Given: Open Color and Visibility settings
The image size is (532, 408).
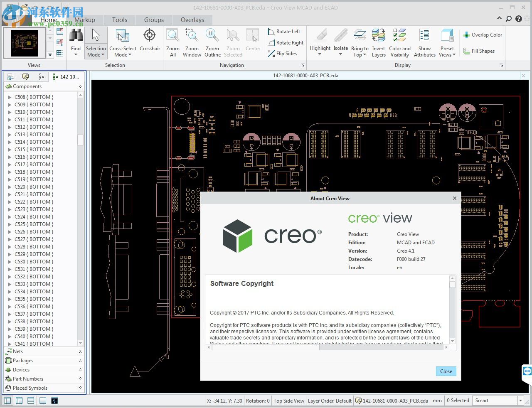Looking at the screenshot, I should tap(399, 40).
